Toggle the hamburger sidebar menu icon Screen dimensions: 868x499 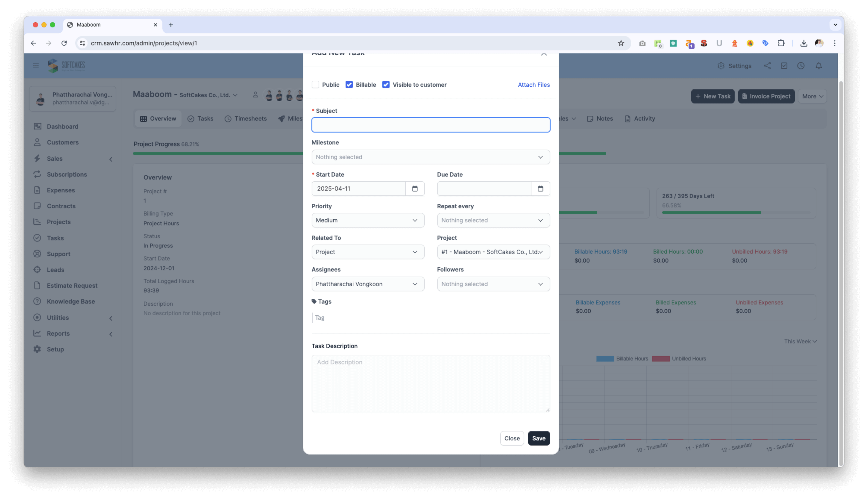pos(36,65)
